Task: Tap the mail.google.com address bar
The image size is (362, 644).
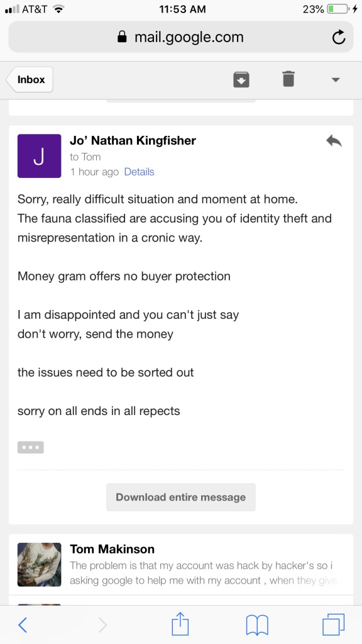Action: (x=181, y=37)
